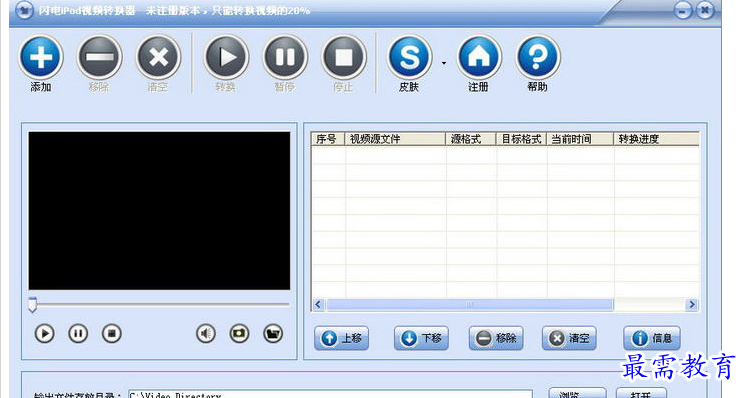Open the Skin (皮肤) S icon
Screen dimensions: 744x398
tap(409, 57)
